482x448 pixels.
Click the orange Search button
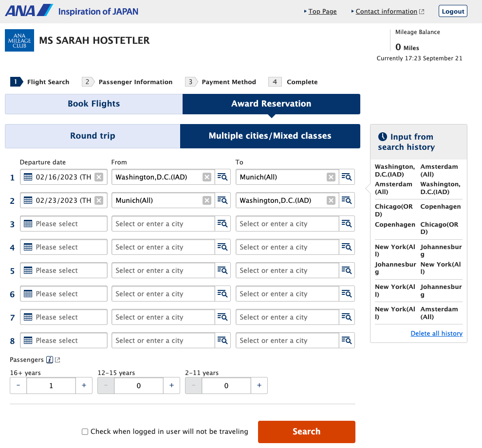(306, 432)
